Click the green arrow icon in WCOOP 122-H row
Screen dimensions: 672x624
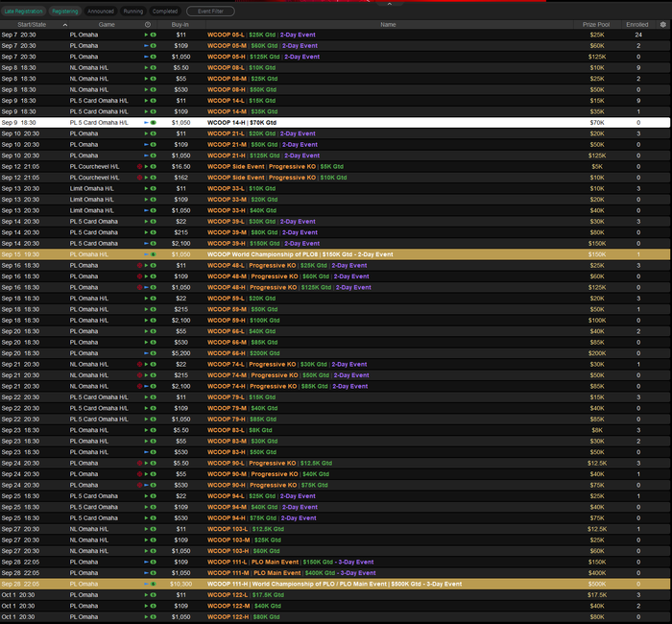[x=146, y=617]
